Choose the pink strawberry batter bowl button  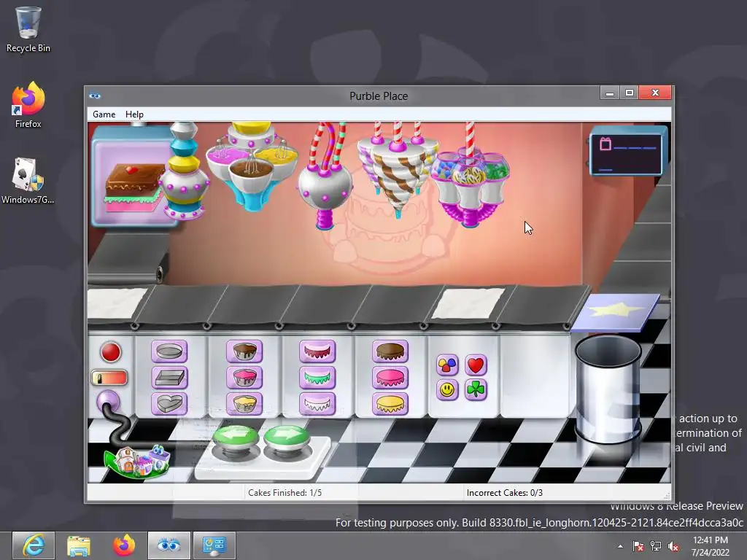pyautogui.click(x=244, y=378)
